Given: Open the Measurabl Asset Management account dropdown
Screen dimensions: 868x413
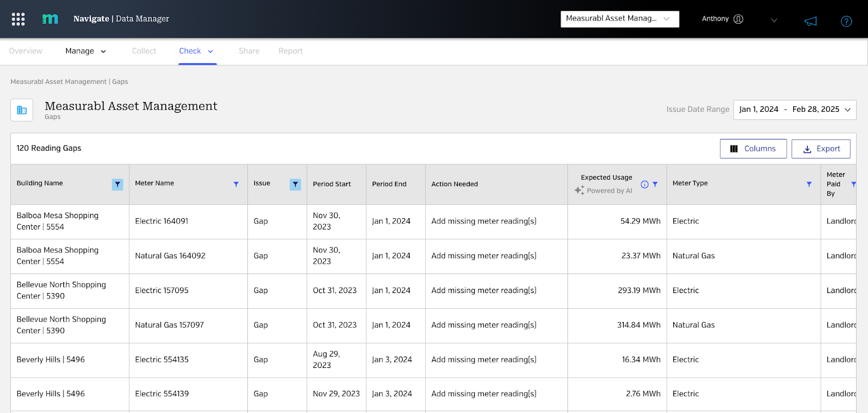Looking at the screenshot, I should point(620,19).
